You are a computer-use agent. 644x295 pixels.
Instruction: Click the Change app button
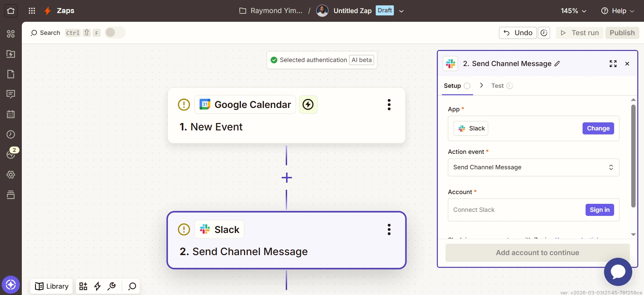(x=598, y=128)
